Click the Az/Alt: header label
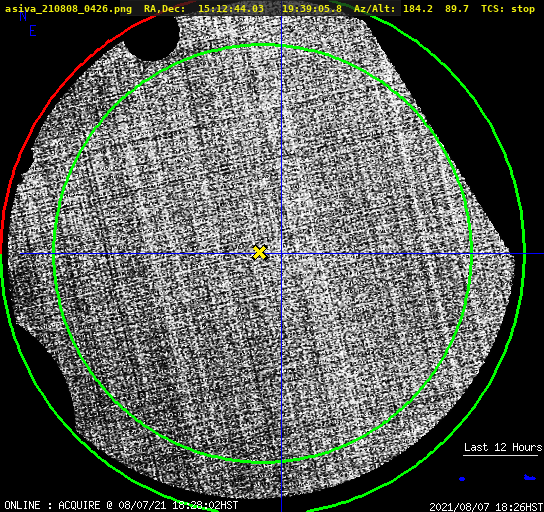 375,9
